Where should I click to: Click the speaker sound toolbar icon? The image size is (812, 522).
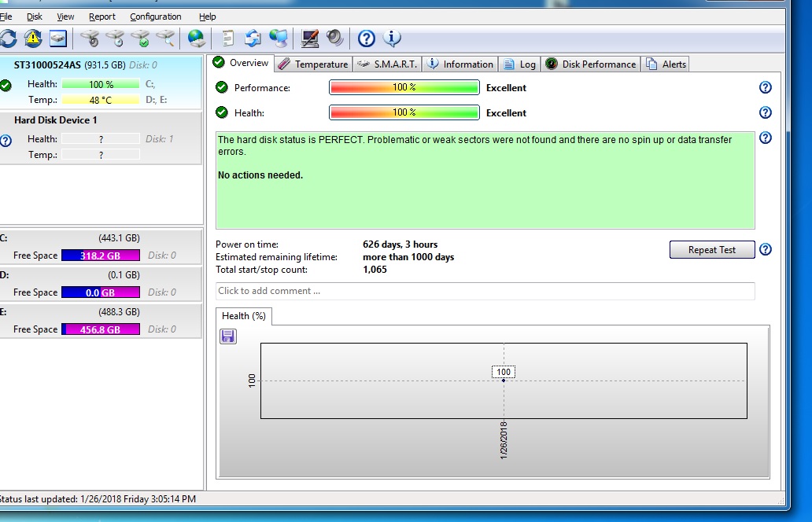[334, 38]
